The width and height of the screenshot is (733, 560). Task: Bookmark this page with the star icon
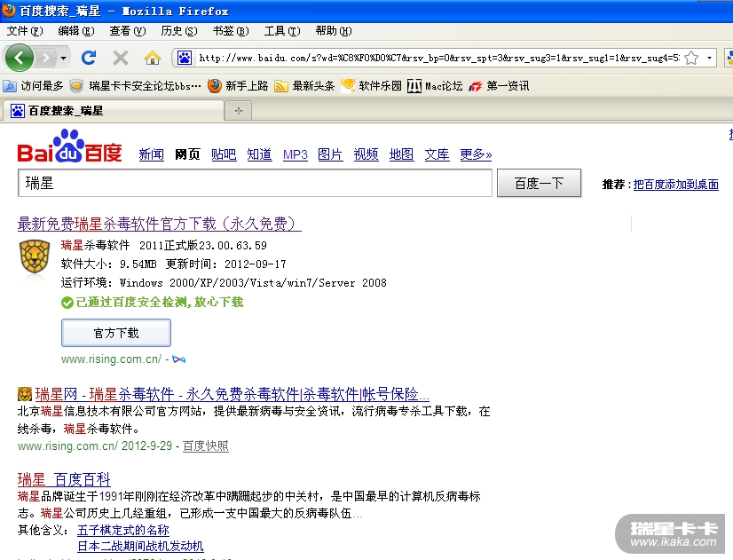point(691,58)
